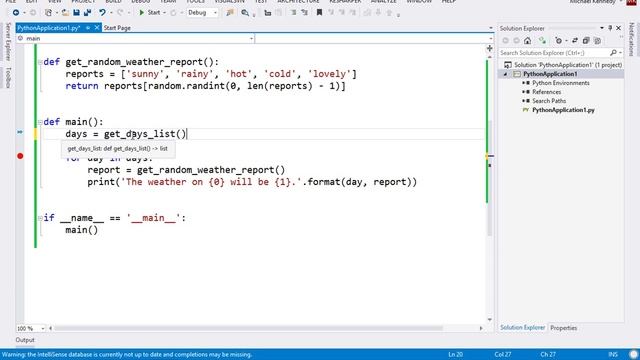Click the Solution Explorer search magnifier icon
The width and height of the screenshot is (640, 360).
pos(613,53)
